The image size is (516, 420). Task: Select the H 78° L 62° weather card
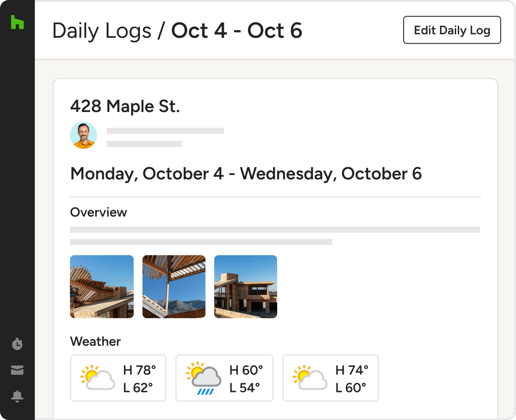(118, 378)
